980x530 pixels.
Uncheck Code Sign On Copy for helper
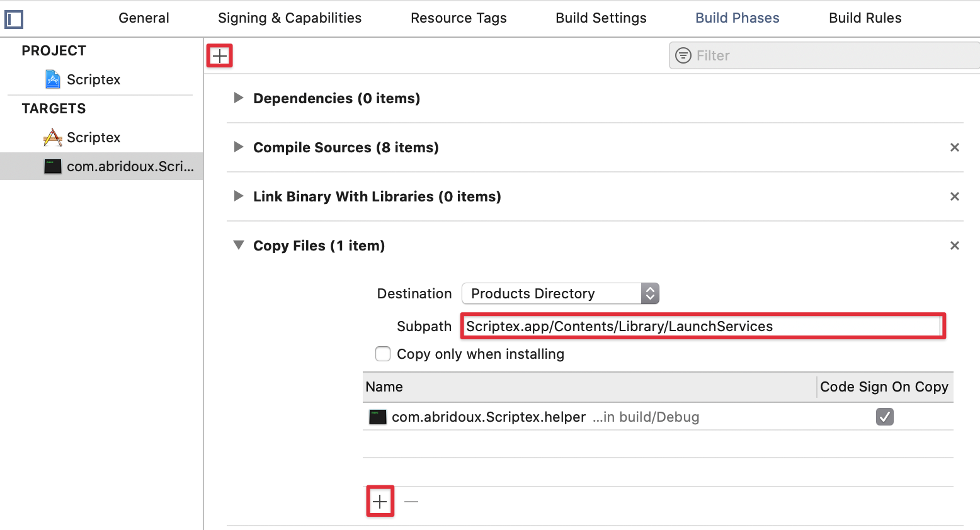pos(884,417)
